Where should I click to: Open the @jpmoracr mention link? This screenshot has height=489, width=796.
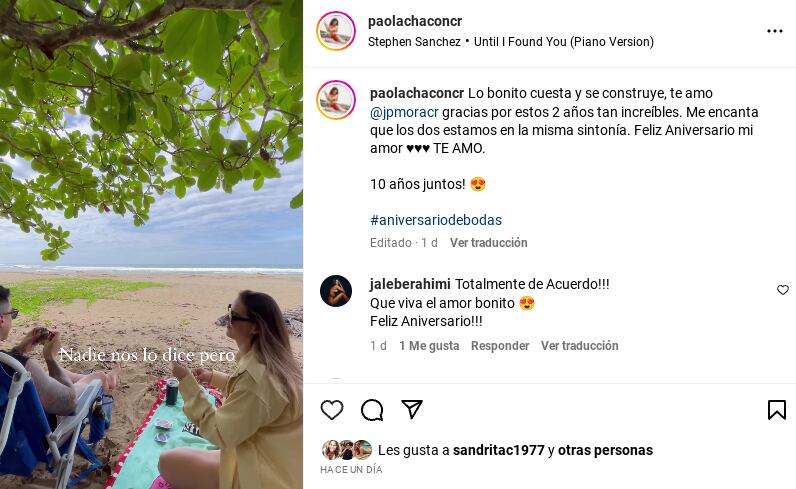[404, 112]
